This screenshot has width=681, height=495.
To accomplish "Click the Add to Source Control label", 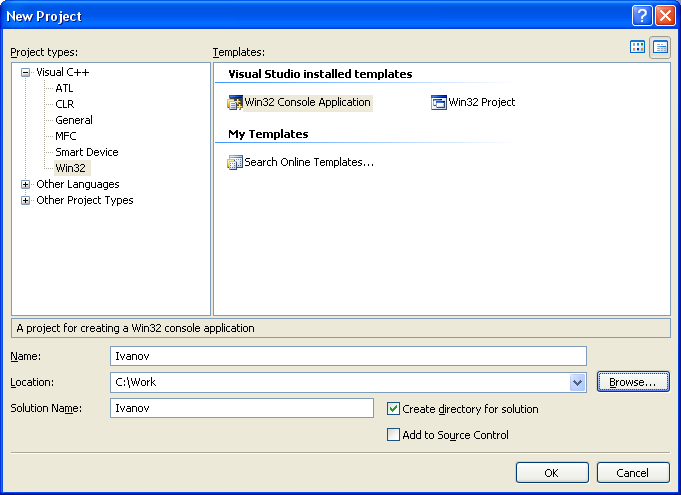I will (x=456, y=435).
